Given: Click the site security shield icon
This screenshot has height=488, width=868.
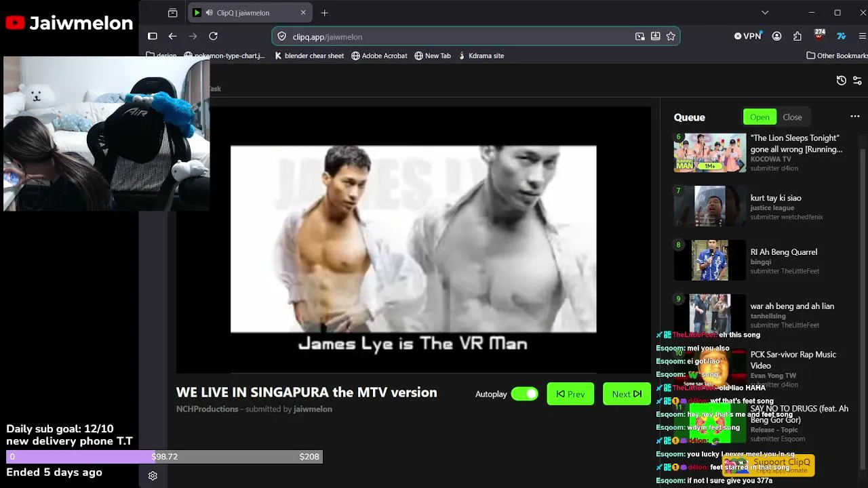Looking at the screenshot, I should pos(281,37).
